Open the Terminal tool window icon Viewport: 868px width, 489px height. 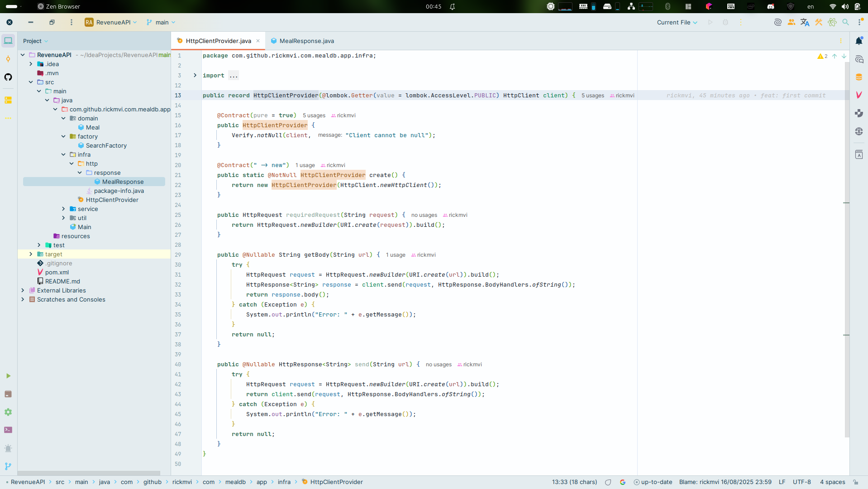pos(8,430)
